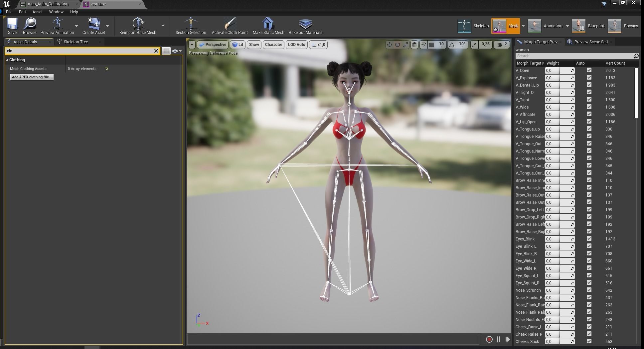Clear the 'clo' search text with X

156,51
